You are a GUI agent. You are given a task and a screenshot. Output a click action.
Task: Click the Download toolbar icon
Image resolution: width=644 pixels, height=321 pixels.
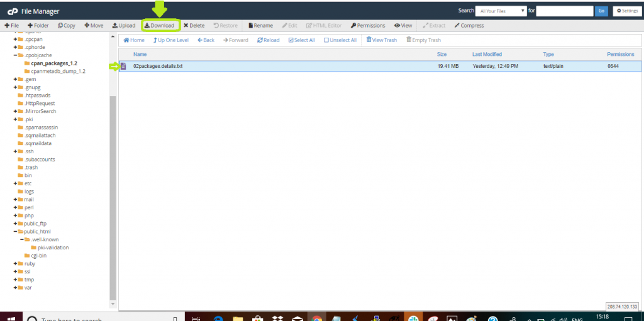pyautogui.click(x=159, y=26)
